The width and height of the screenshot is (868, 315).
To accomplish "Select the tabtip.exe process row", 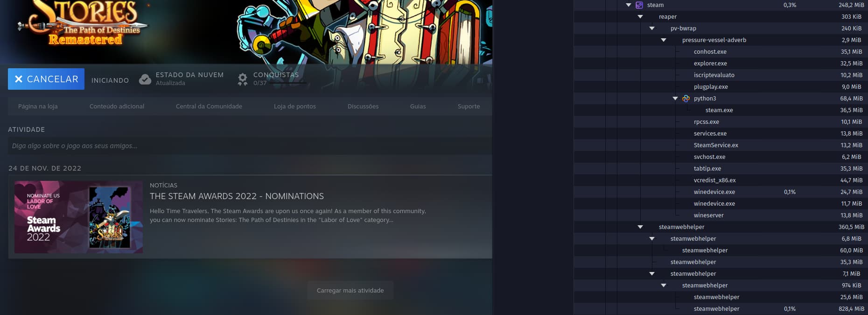I will click(721, 169).
